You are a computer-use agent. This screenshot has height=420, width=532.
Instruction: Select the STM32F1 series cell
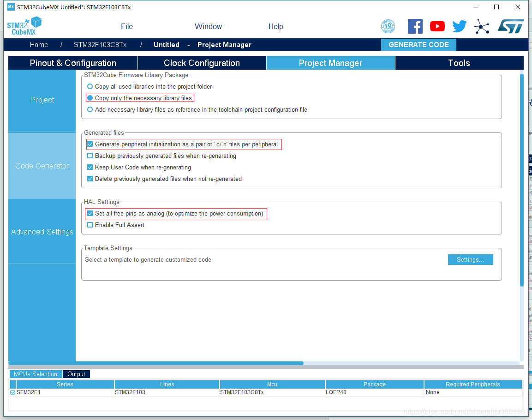coord(65,392)
